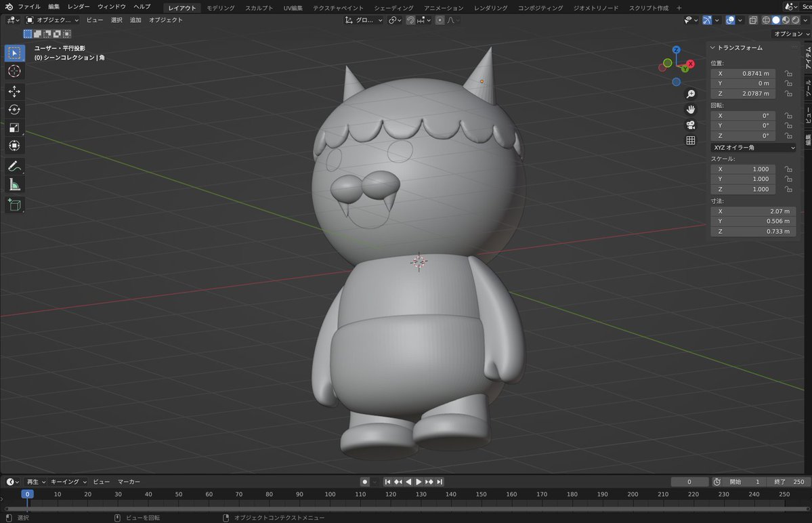Click the blue Z axis gizmo

[676, 49]
